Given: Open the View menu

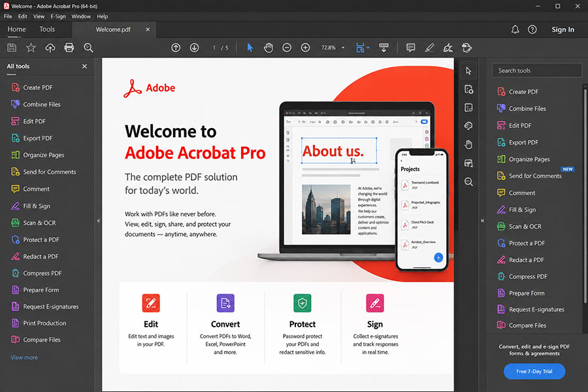Looking at the screenshot, I should [x=39, y=16].
